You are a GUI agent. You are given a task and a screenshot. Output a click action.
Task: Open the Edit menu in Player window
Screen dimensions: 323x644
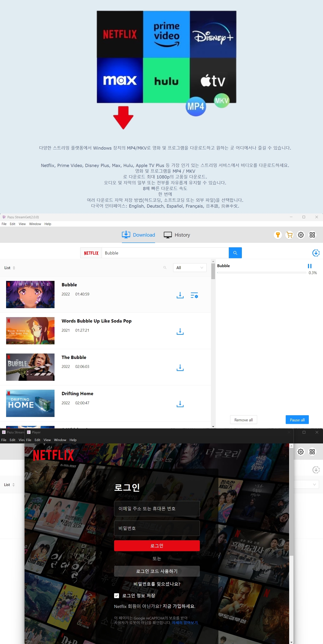coord(38,440)
